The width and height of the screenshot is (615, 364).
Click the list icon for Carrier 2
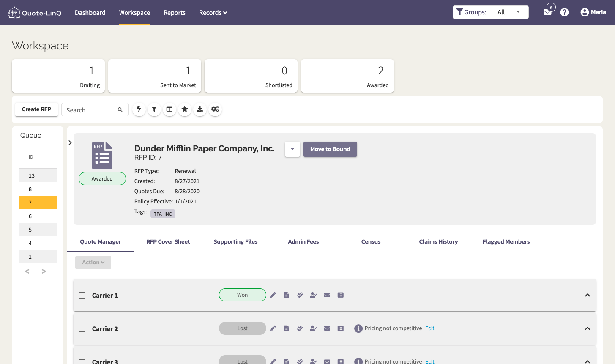[341, 328]
